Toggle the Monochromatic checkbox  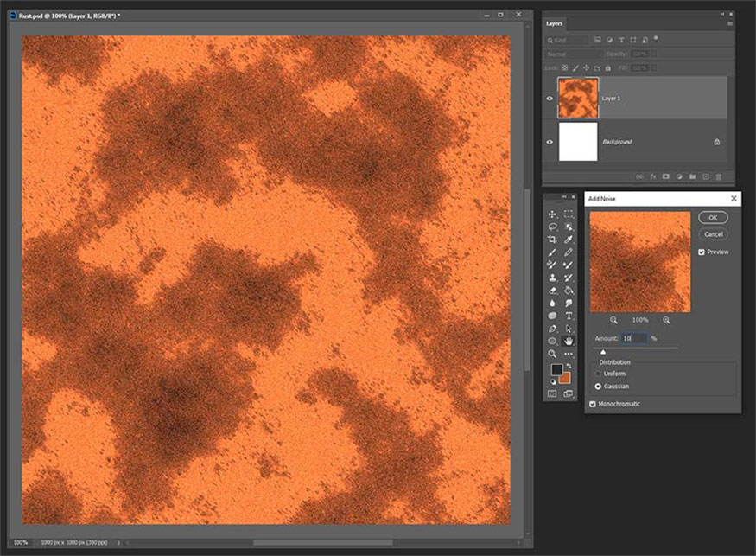(593, 404)
